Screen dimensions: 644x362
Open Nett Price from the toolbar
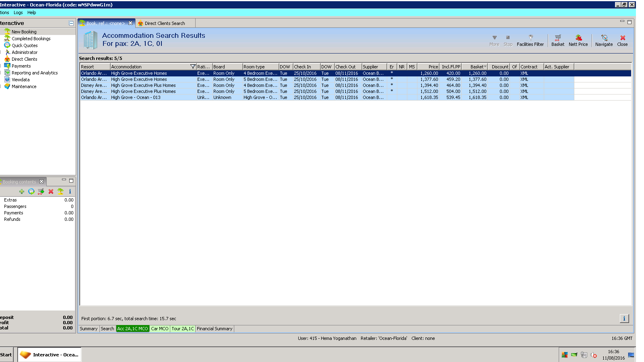(x=578, y=40)
